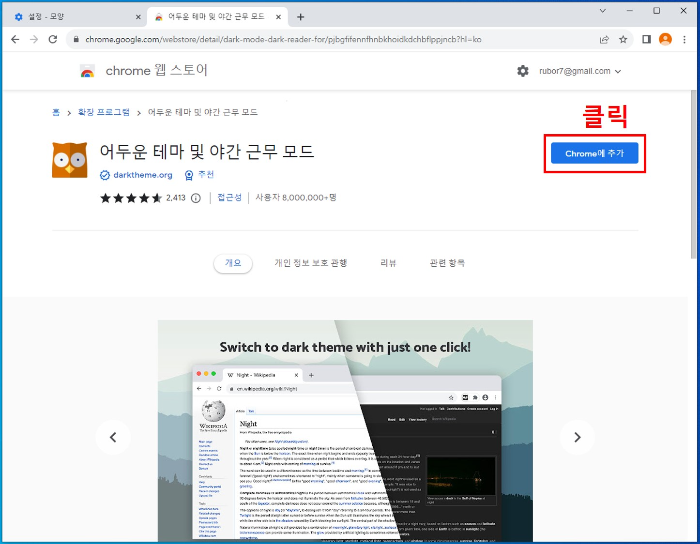Go back using the browser back arrow
Screen dimensions: 700x544
click(x=15, y=39)
